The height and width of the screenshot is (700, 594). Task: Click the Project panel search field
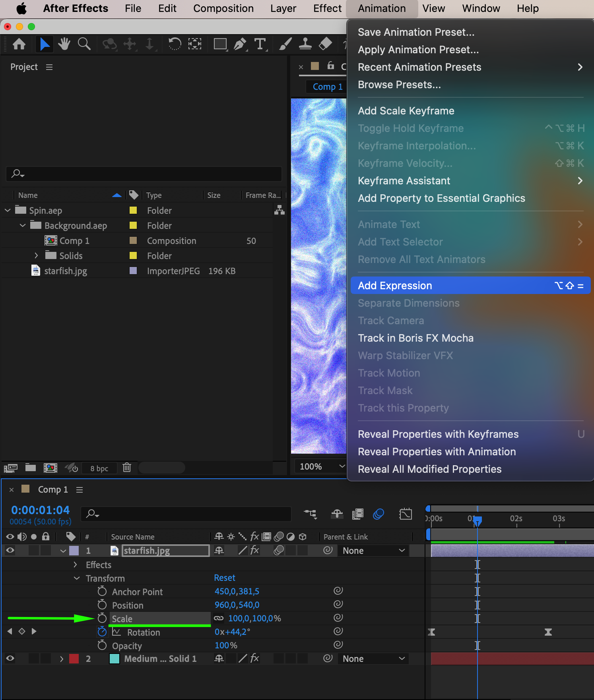[144, 174]
